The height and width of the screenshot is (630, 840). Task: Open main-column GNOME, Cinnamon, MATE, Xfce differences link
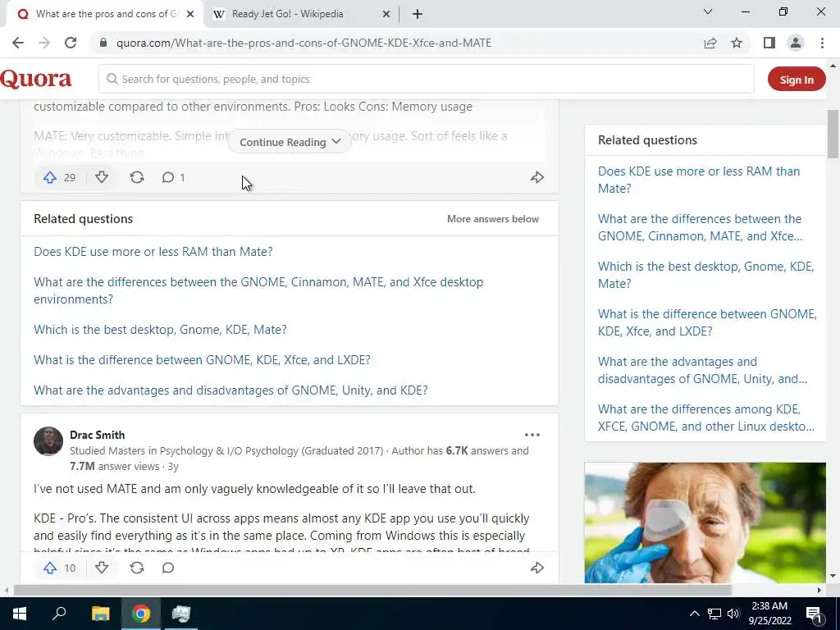(x=258, y=290)
